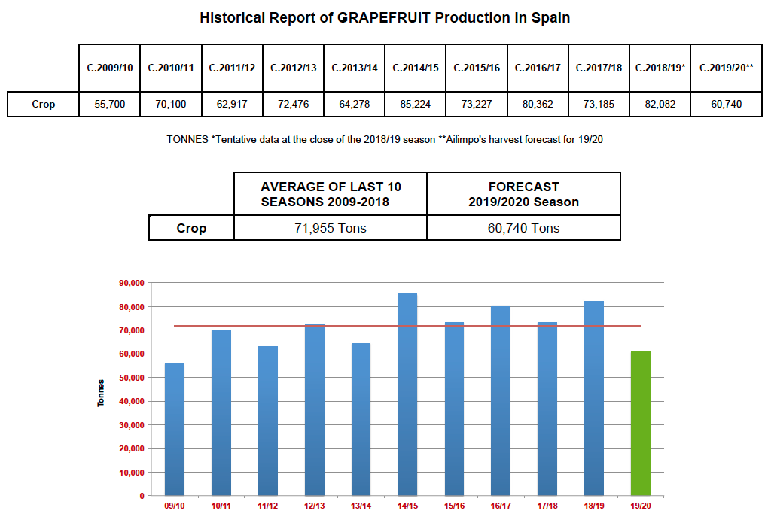Click the 82,082 value under C.2018/19*

[660, 104]
